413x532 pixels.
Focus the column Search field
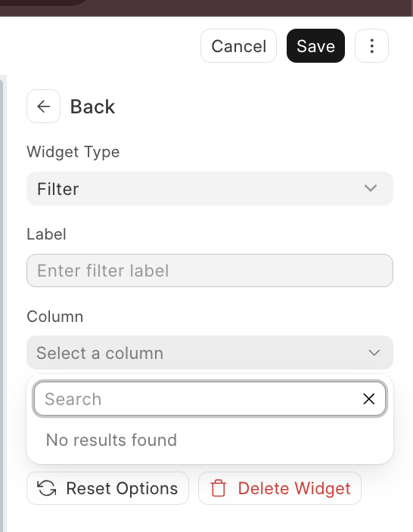point(210,399)
